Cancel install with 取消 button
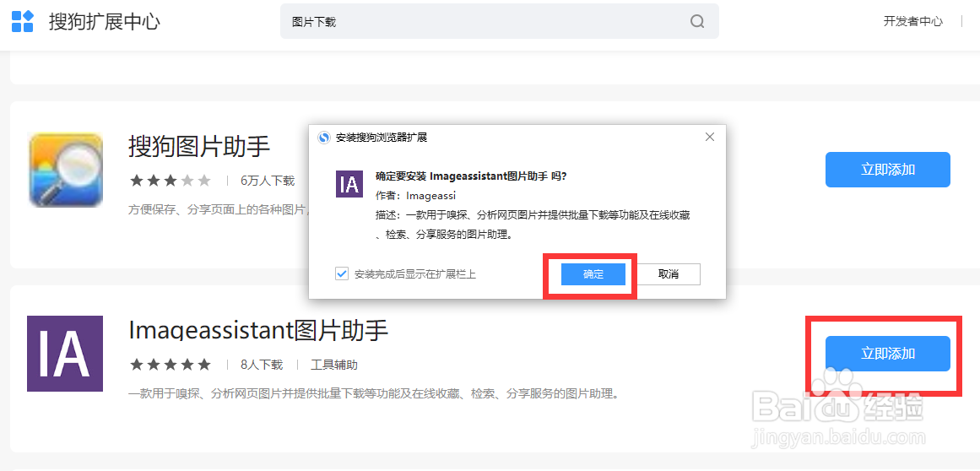The height and width of the screenshot is (471, 980). pyautogui.click(x=669, y=274)
